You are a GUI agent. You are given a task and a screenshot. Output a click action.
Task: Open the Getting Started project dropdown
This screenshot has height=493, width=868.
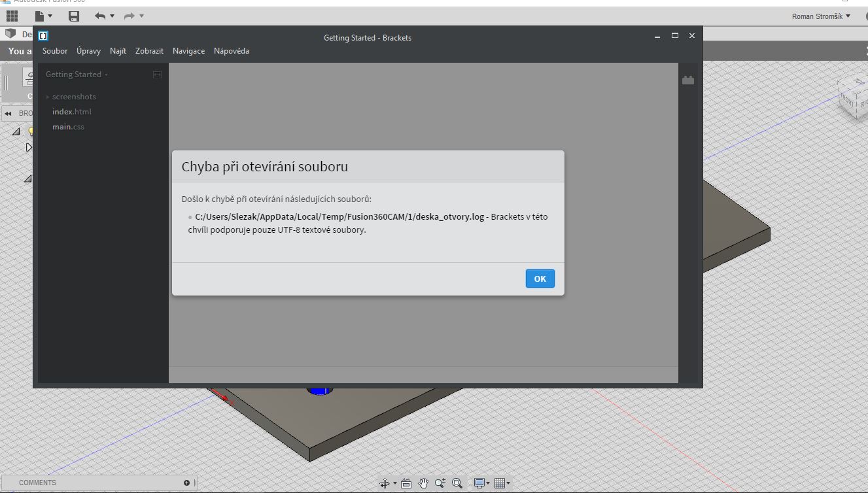click(77, 75)
